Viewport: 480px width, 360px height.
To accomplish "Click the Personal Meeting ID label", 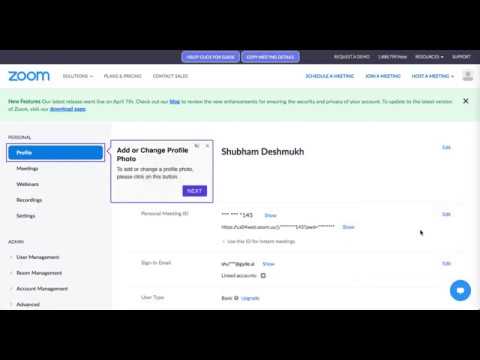I will [165, 213].
